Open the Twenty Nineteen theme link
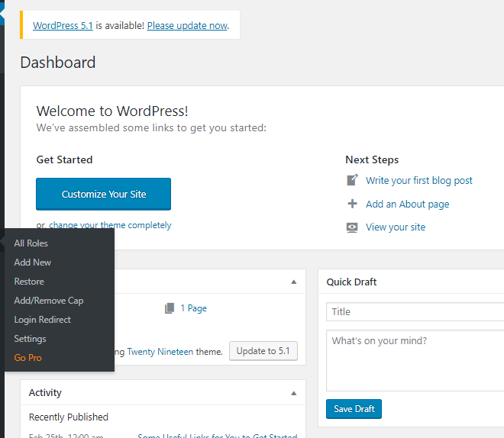 coord(160,352)
